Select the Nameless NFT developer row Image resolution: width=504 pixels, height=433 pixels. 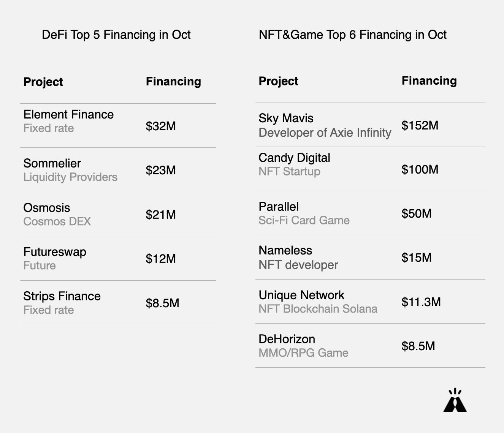pyautogui.click(x=370, y=258)
